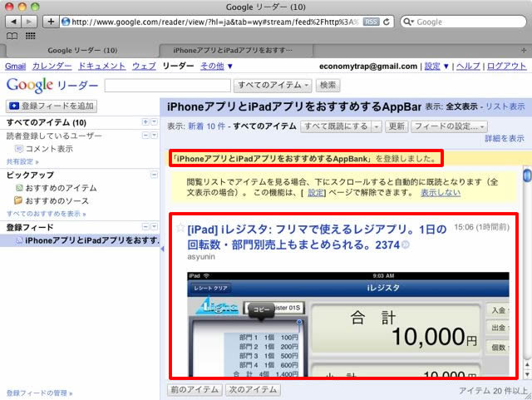532x400 pixels.
Task: Open その他 menu in top bar
Action: (216, 67)
